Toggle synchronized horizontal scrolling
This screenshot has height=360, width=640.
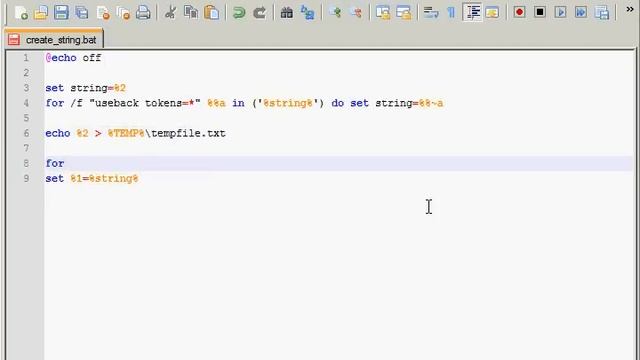(x=404, y=13)
